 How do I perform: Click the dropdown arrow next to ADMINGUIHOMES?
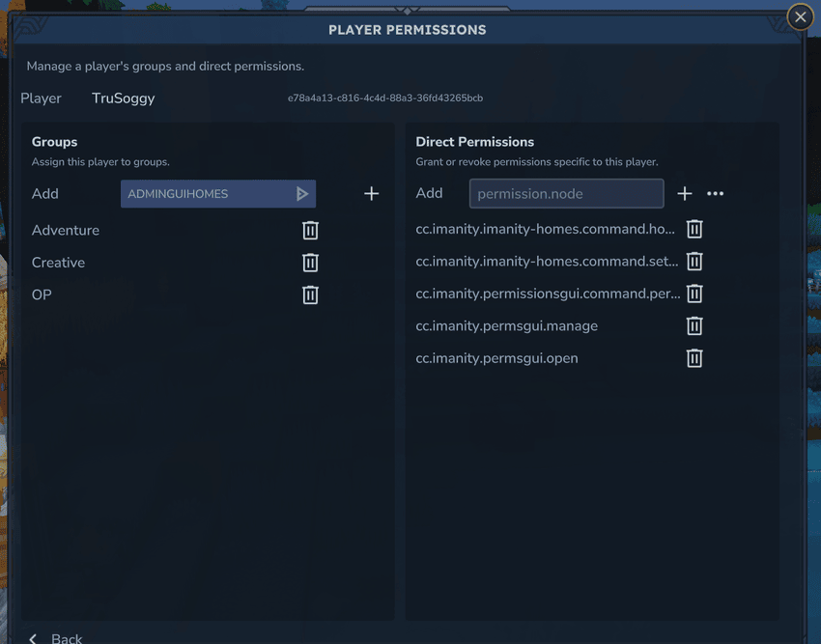[302, 194]
